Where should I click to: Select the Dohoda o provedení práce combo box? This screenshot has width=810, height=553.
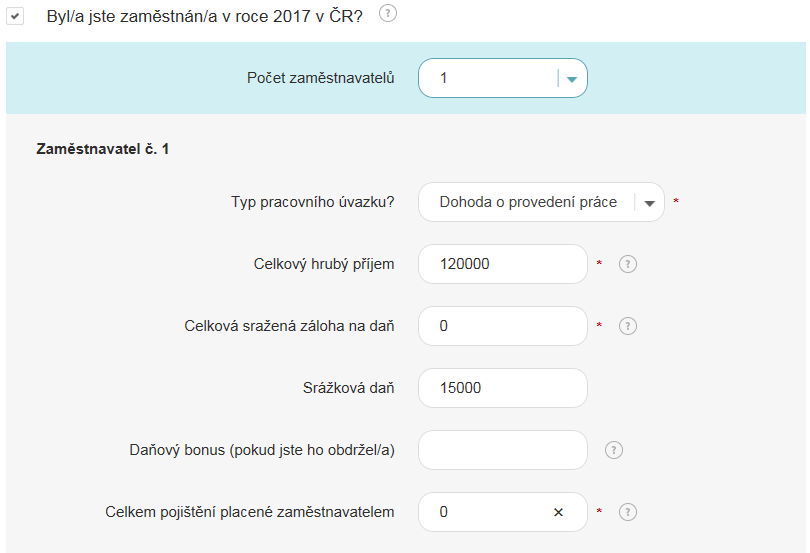(528, 202)
